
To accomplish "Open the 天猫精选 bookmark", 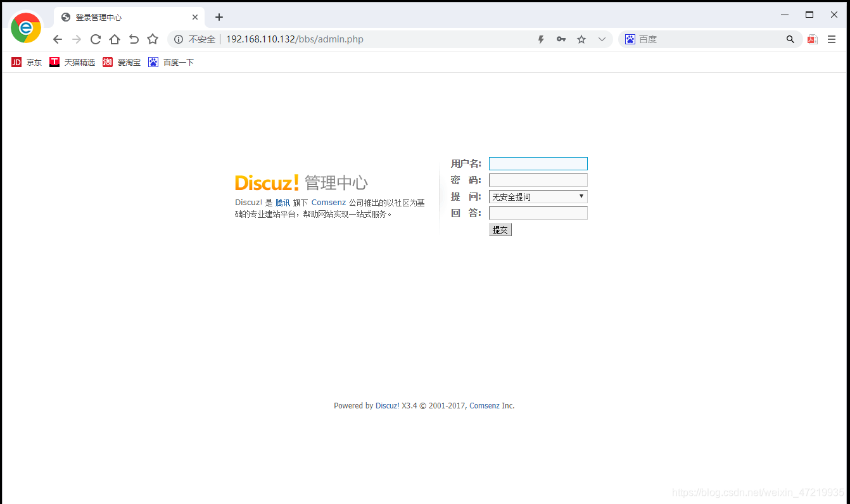I will (x=72, y=62).
